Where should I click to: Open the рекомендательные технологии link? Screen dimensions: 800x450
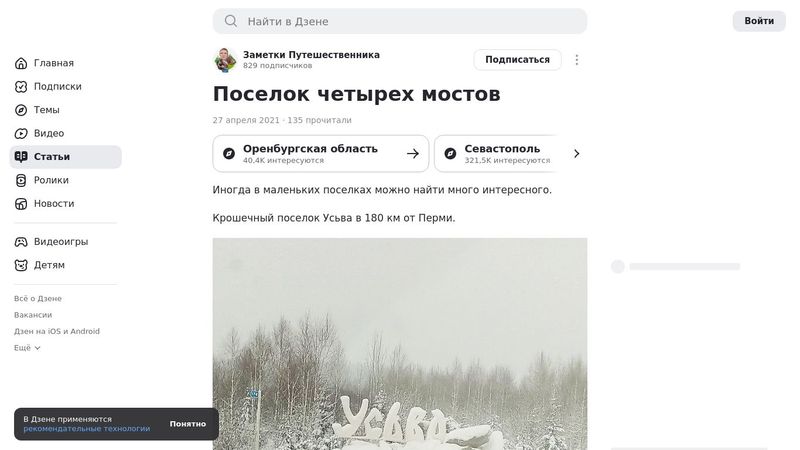[x=87, y=429]
